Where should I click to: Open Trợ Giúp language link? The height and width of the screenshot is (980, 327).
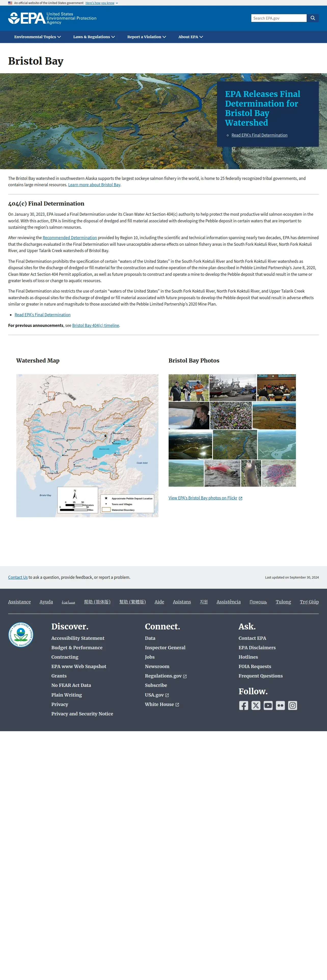[x=309, y=602]
